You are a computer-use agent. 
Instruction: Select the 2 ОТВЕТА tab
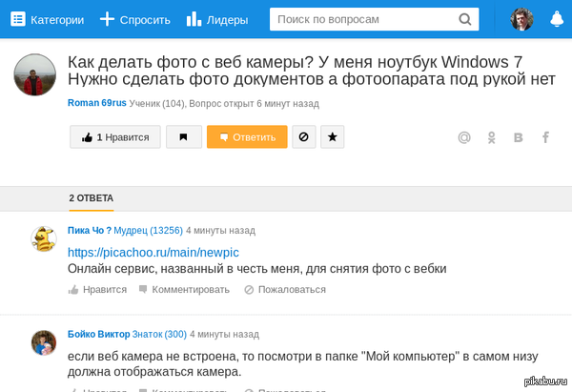(92, 198)
